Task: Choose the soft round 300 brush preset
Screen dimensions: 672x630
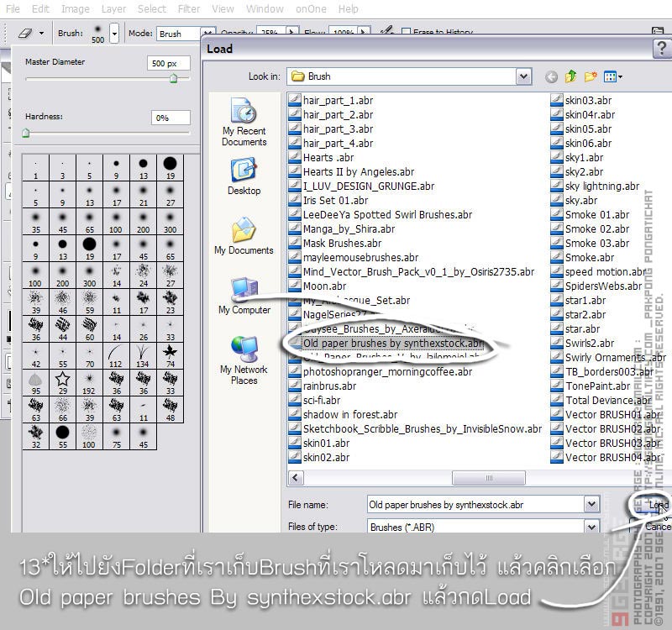Action: pos(170,221)
